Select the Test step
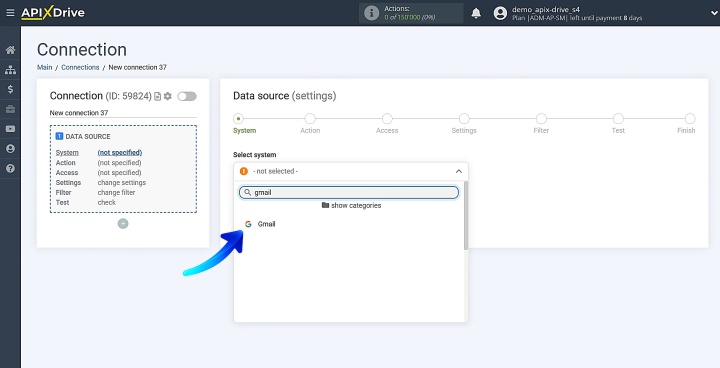Image resolution: width=720 pixels, height=368 pixels. coord(618,119)
